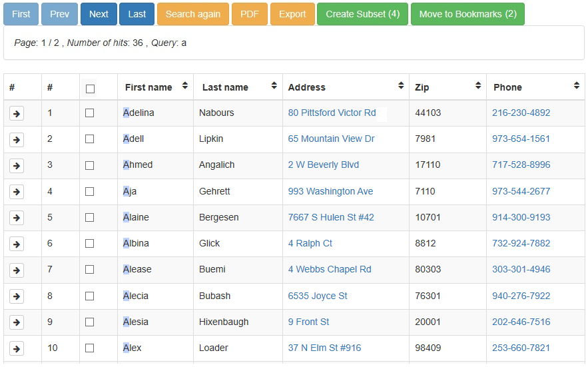Select last name cell Bergesen
This screenshot has height=367, width=588.
pyautogui.click(x=219, y=218)
